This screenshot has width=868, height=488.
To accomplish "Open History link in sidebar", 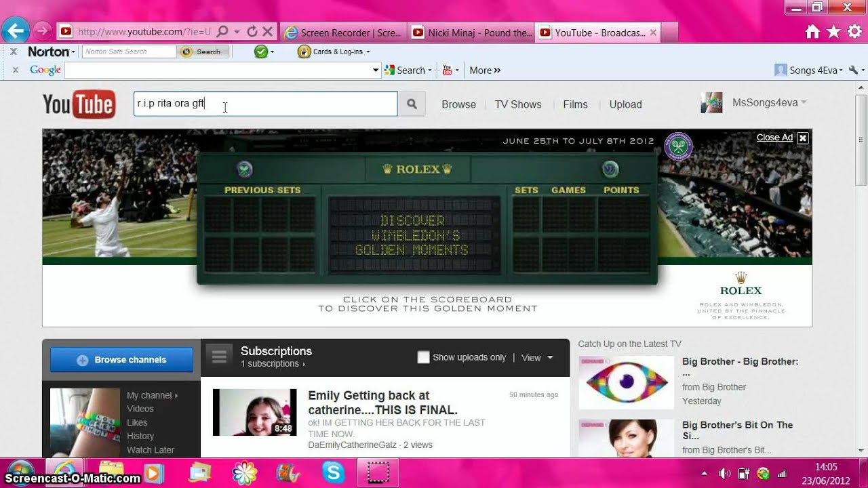I will (x=140, y=436).
